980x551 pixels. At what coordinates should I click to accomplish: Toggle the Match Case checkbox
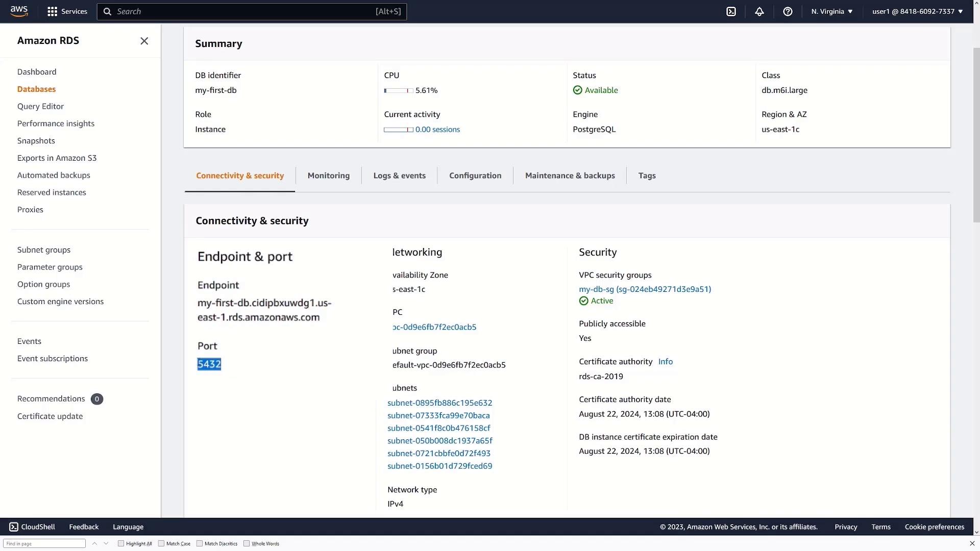point(161,543)
